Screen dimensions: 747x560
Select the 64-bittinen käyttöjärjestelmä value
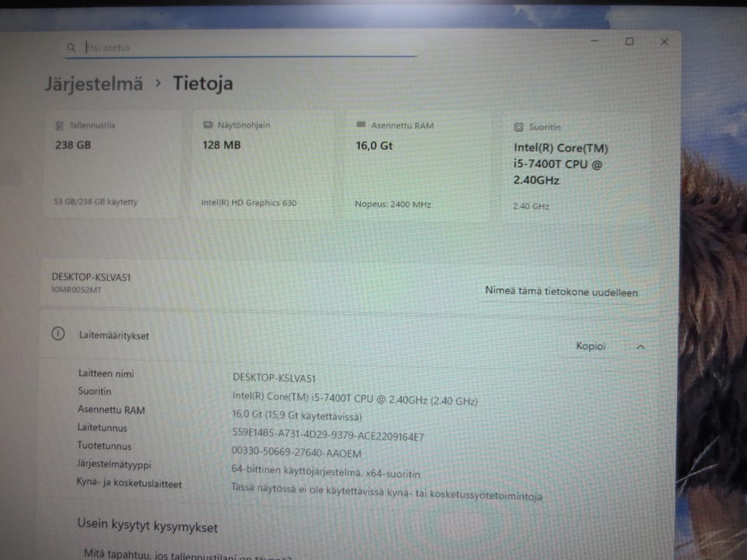coord(326,471)
